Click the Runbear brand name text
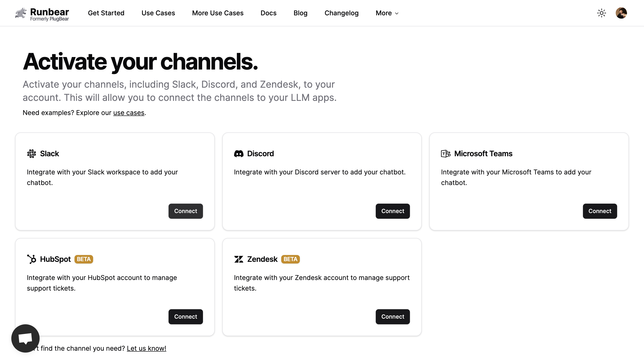The height and width of the screenshot is (362, 644). coord(49,12)
